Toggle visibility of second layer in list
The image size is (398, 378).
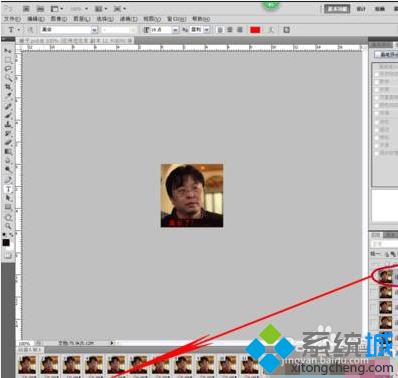(x=373, y=292)
